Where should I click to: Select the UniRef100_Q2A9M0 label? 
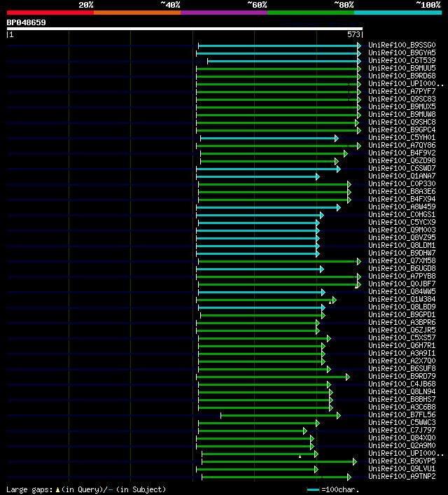point(402,445)
